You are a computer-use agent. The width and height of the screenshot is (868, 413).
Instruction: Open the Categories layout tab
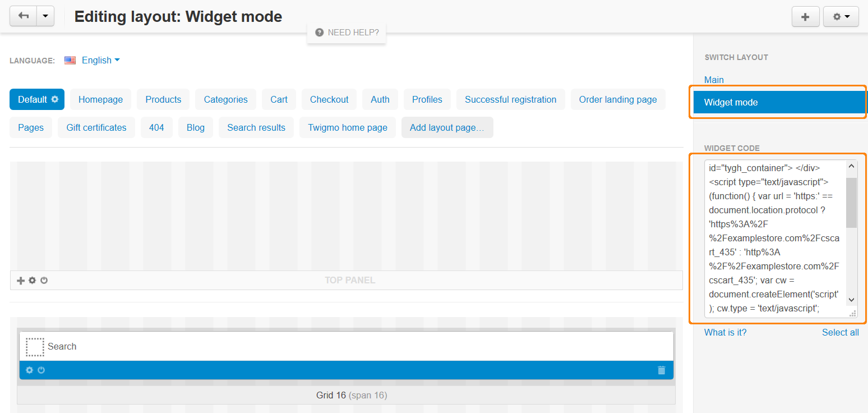coord(225,99)
